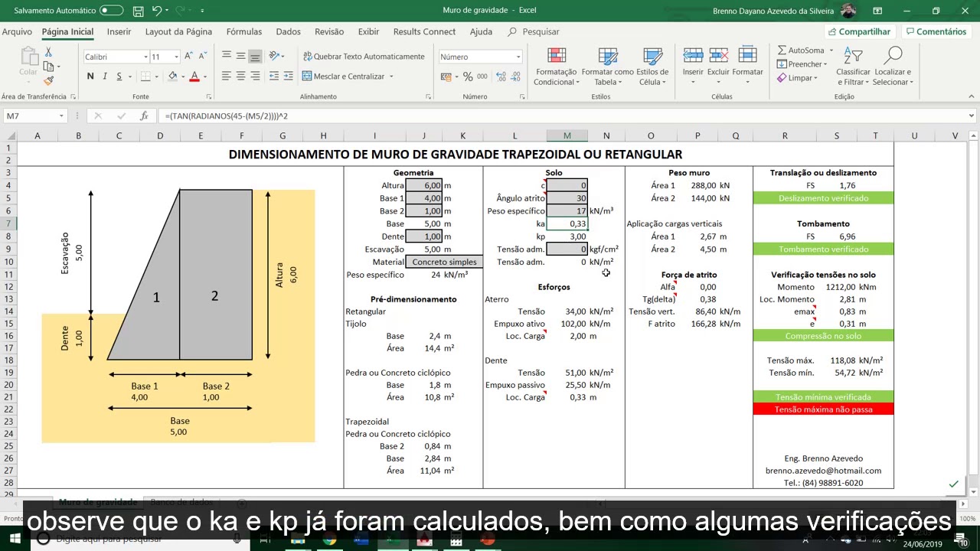Click the Decrease Indent icon
The height and width of the screenshot is (551, 980).
(274, 76)
